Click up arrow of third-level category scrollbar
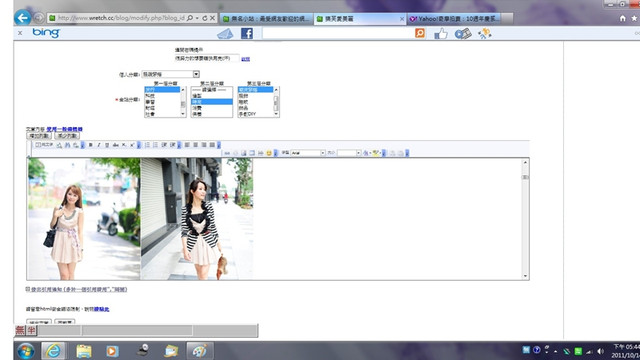This screenshot has width=640, height=360. click(x=276, y=90)
